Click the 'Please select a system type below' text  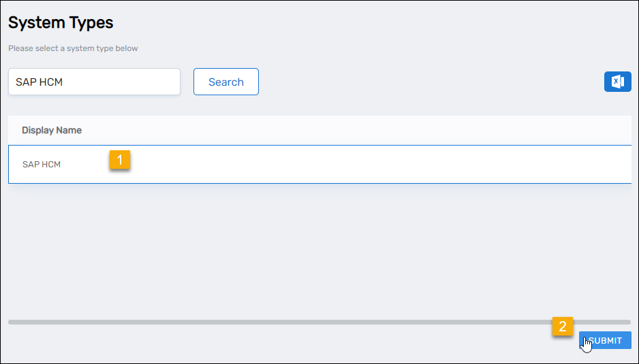tap(73, 48)
